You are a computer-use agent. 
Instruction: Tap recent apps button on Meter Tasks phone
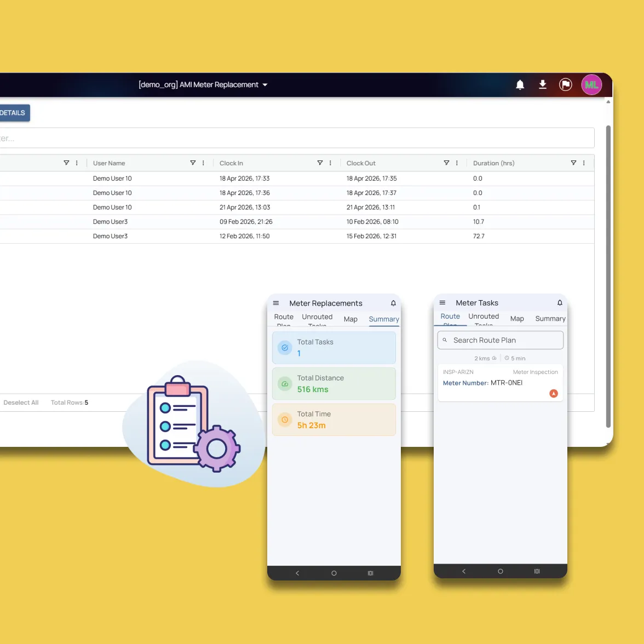click(x=537, y=571)
